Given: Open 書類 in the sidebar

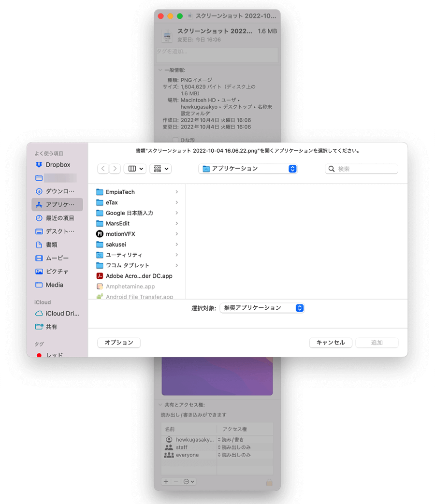Looking at the screenshot, I should pos(57,245).
